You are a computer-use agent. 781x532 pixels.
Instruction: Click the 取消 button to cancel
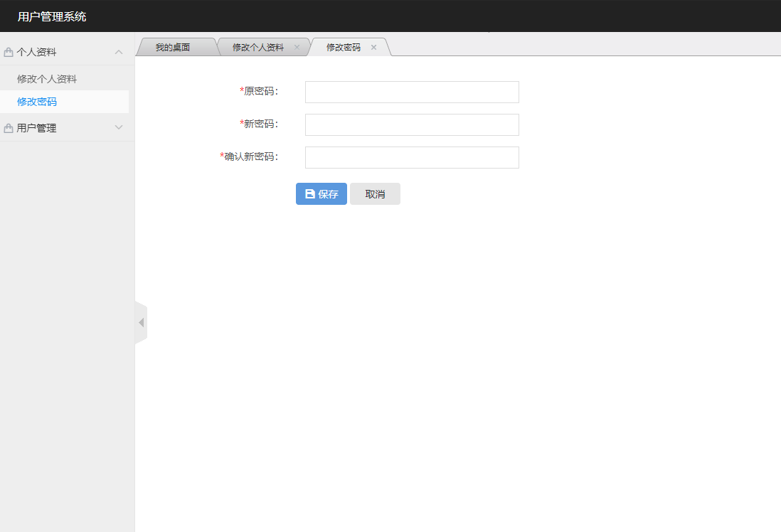(x=375, y=193)
